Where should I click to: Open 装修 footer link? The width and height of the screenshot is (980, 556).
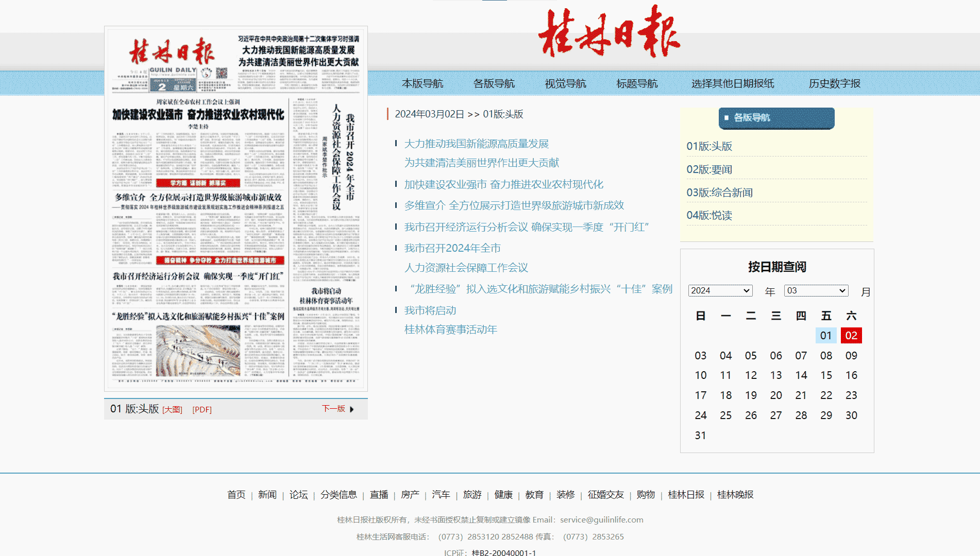pyautogui.click(x=565, y=495)
